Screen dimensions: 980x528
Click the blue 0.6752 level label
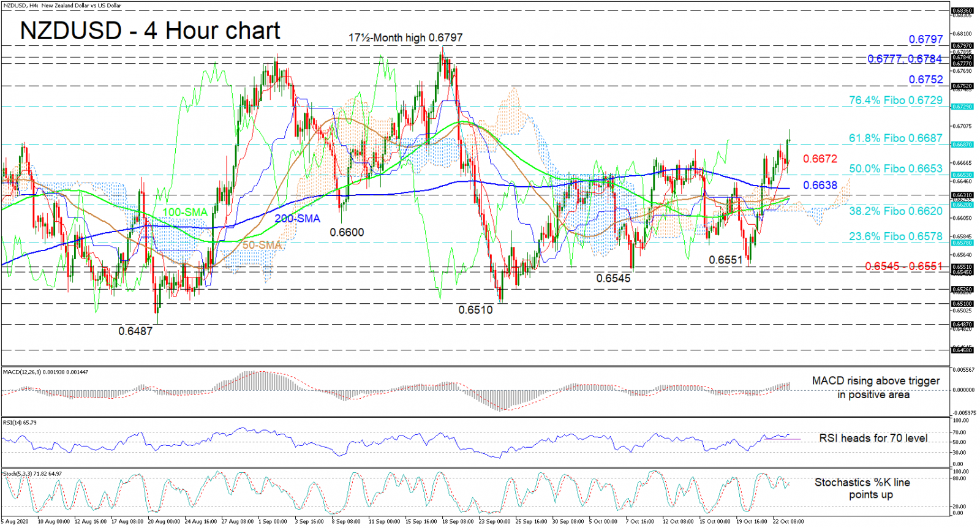[x=925, y=80]
